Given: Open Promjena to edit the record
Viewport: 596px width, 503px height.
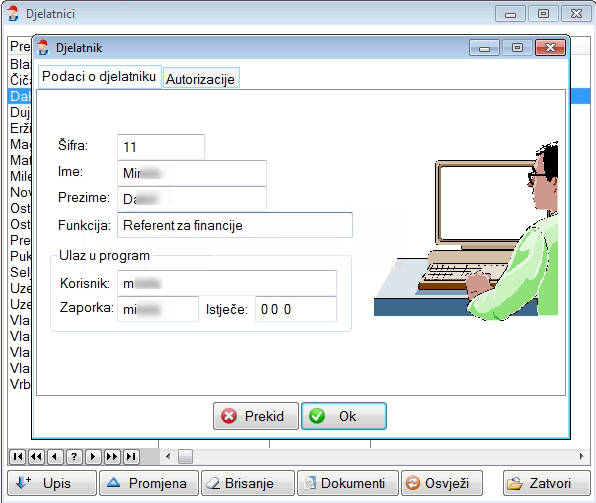Looking at the screenshot, I should click(149, 483).
